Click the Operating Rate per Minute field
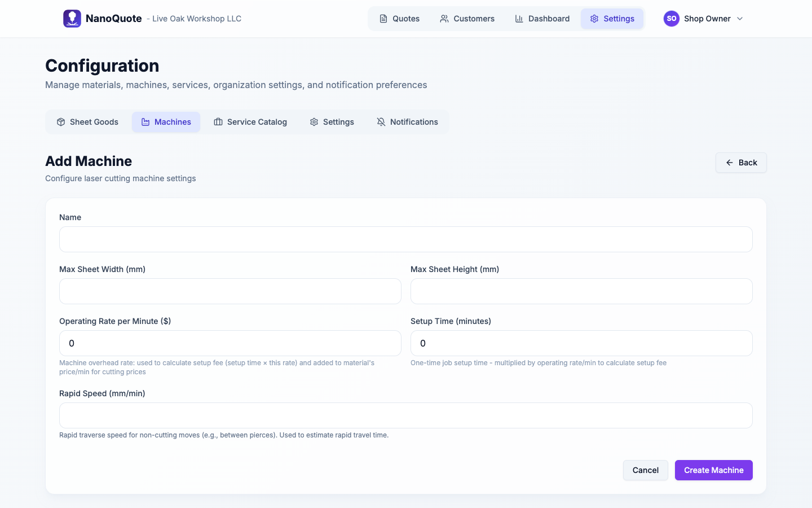 pyautogui.click(x=230, y=343)
